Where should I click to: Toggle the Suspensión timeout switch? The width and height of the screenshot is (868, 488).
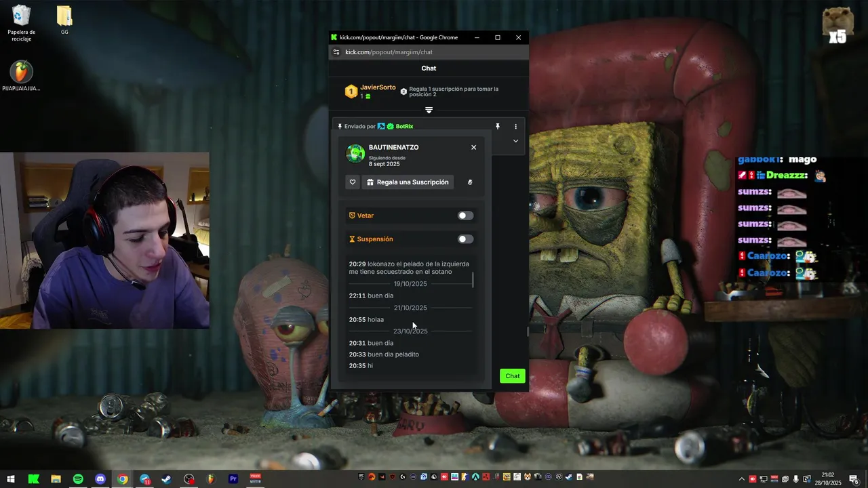click(x=465, y=239)
